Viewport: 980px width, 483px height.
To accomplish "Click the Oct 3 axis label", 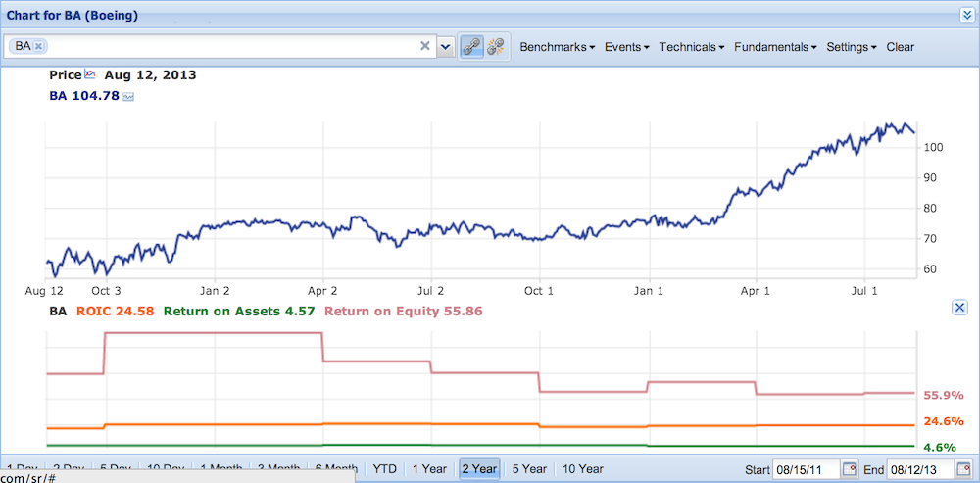I will click(x=106, y=291).
